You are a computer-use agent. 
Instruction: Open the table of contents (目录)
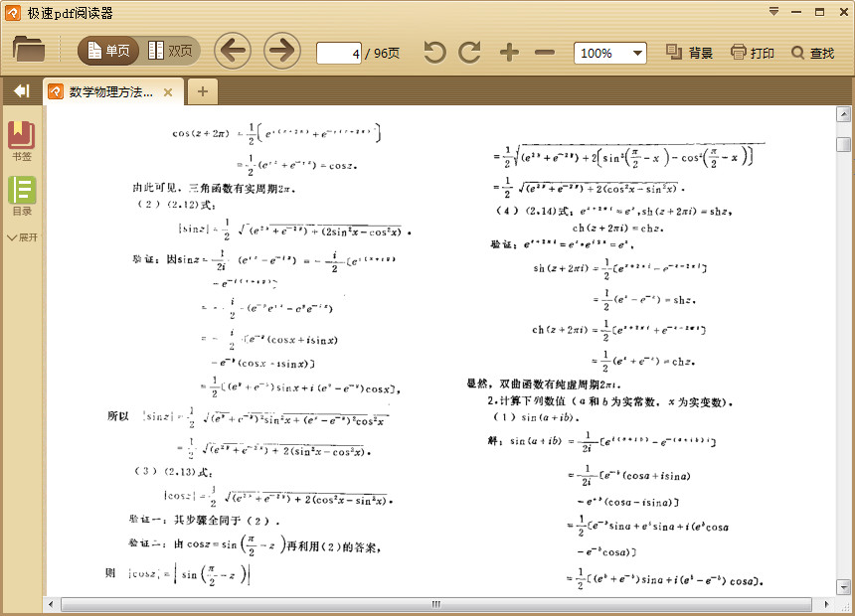(x=22, y=197)
